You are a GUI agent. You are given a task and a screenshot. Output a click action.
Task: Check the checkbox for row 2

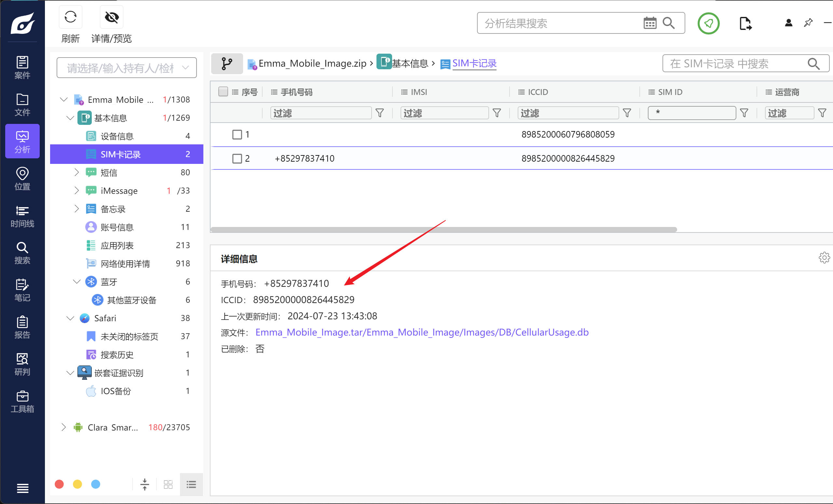(237, 158)
